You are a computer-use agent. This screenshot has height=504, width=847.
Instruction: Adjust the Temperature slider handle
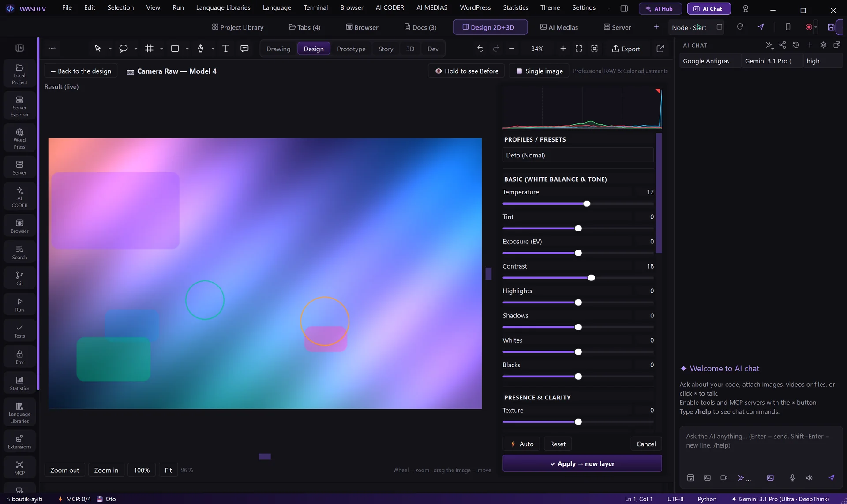point(587,204)
